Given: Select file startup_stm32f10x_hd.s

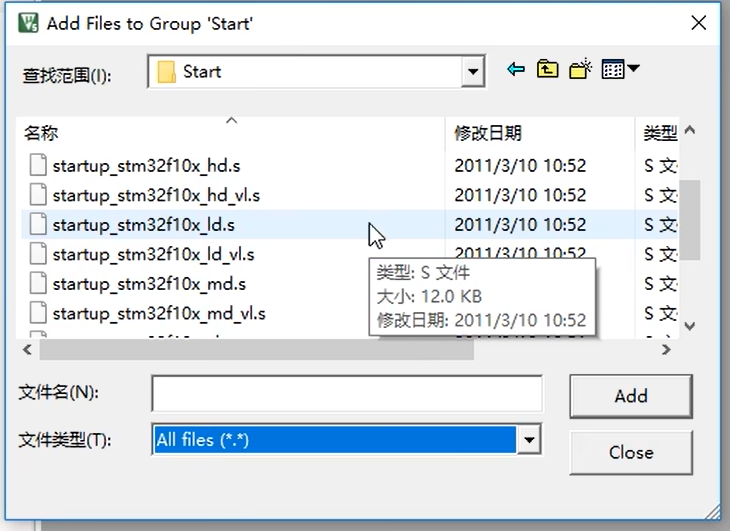Looking at the screenshot, I should pyautogui.click(x=146, y=166).
